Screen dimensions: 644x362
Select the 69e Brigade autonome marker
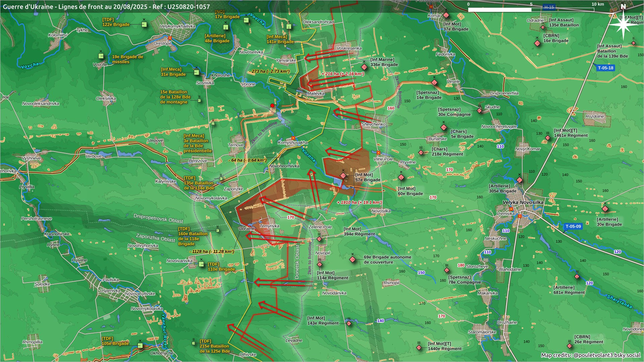(x=352, y=259)
